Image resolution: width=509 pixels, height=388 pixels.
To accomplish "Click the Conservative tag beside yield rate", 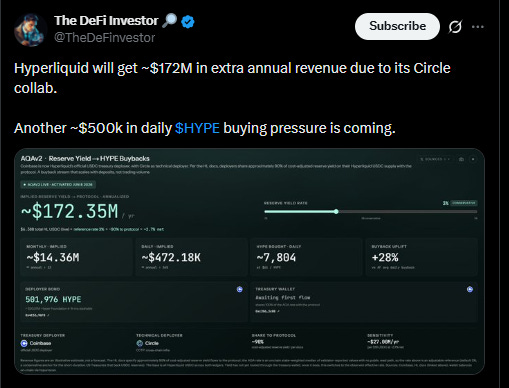I will [464, 203].
